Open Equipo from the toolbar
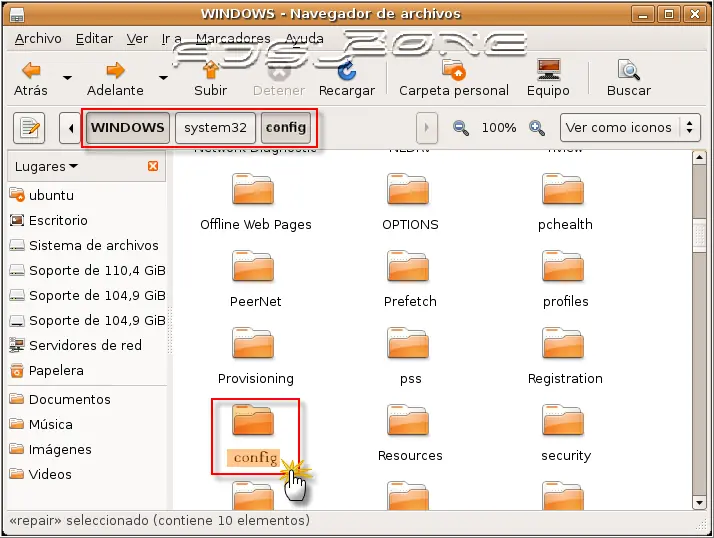Image resolution: width=714 pixels, height=538 pixels. 548,78
